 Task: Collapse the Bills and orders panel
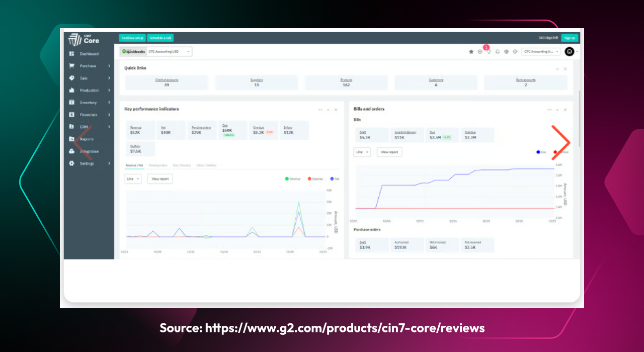[x=557, y=110]
